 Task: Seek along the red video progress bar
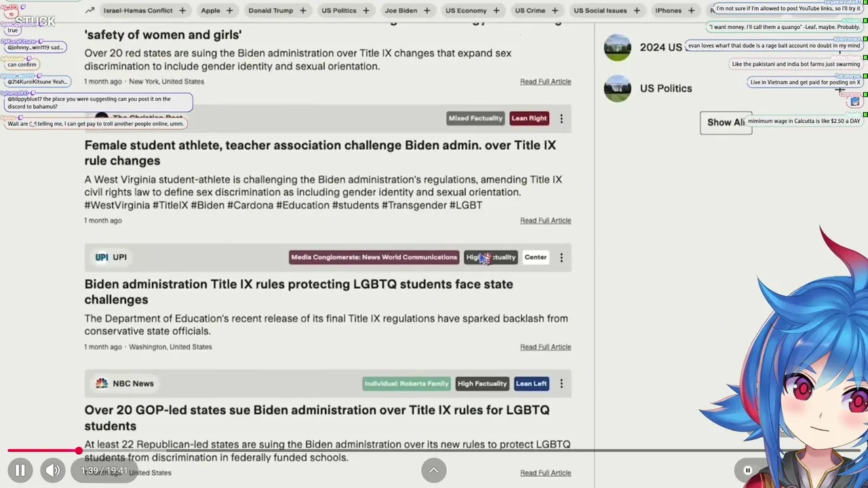[x=434, y=450]
